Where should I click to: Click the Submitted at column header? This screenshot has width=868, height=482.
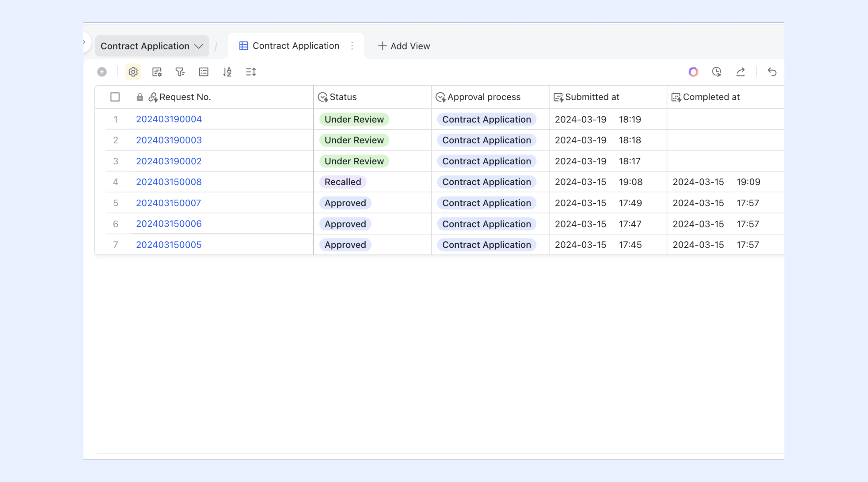point(608,97)
